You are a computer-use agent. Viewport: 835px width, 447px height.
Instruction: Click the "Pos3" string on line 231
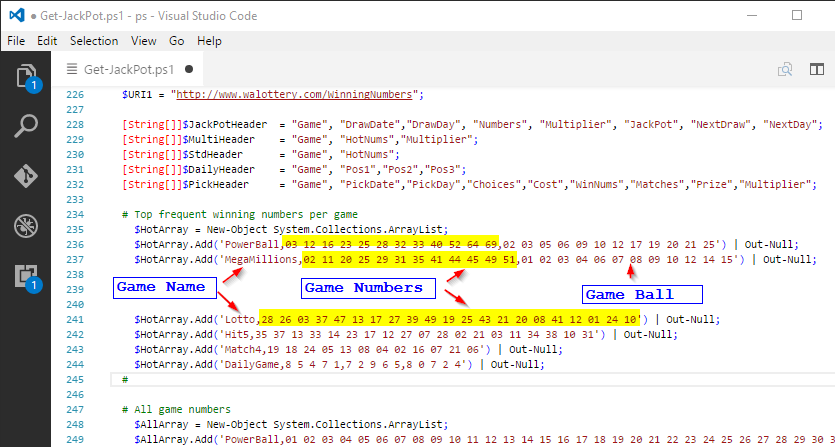[442, 169]
